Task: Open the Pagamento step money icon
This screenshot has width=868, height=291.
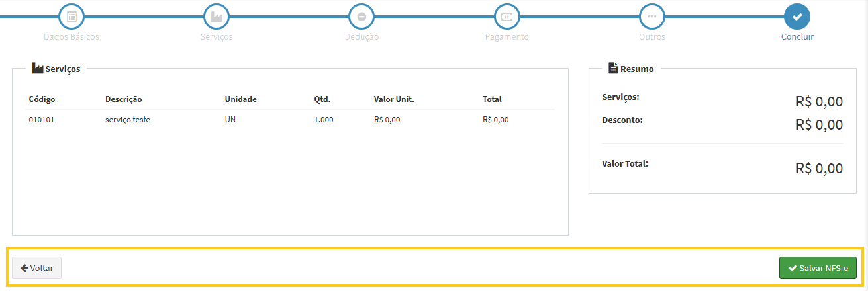Action: pos(506,16)
